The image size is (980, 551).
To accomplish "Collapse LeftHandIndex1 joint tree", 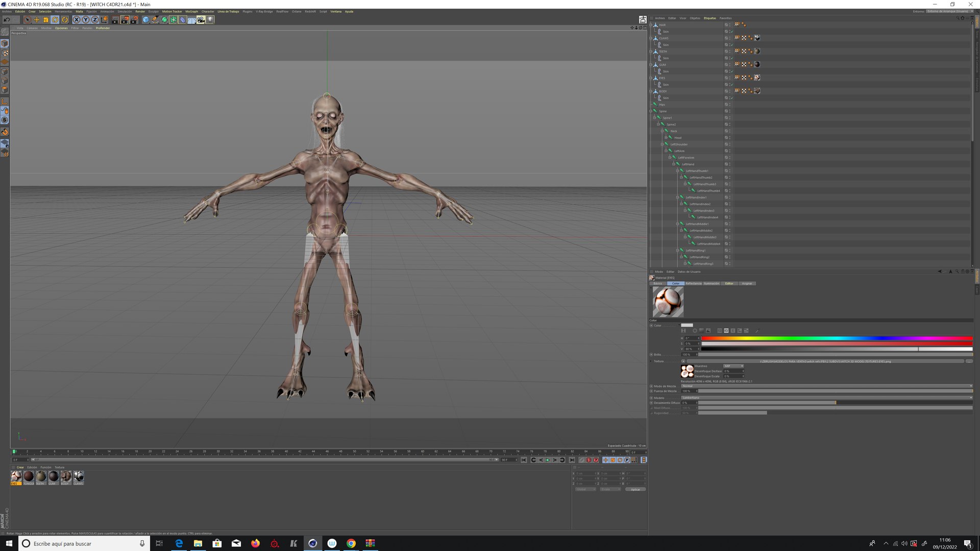I will (x=677, y=197).
